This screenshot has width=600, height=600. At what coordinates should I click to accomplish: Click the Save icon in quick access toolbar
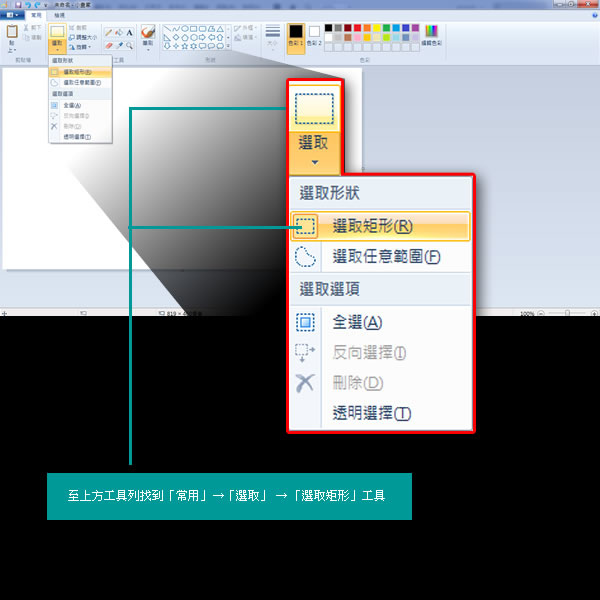pos(18,5)
